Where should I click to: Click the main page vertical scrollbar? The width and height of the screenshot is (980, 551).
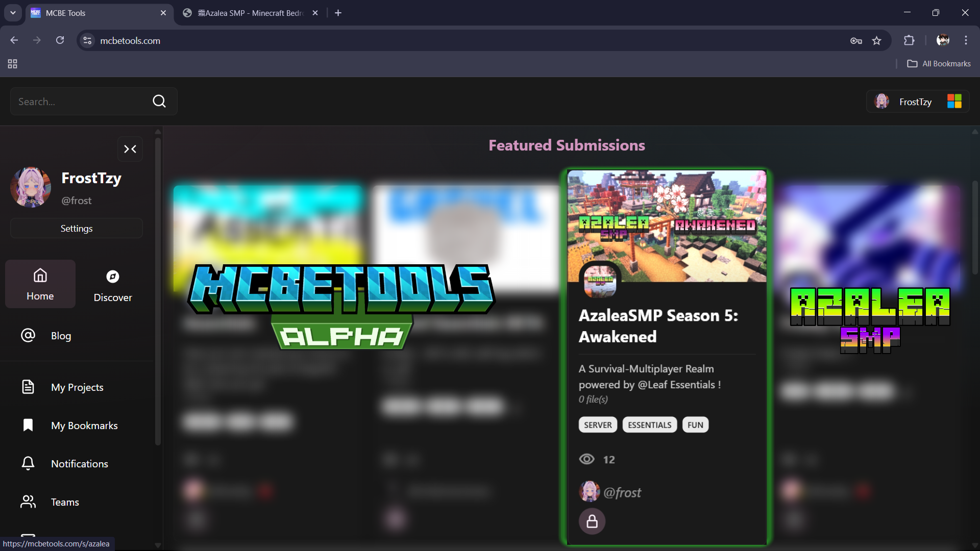coord(975,228)
